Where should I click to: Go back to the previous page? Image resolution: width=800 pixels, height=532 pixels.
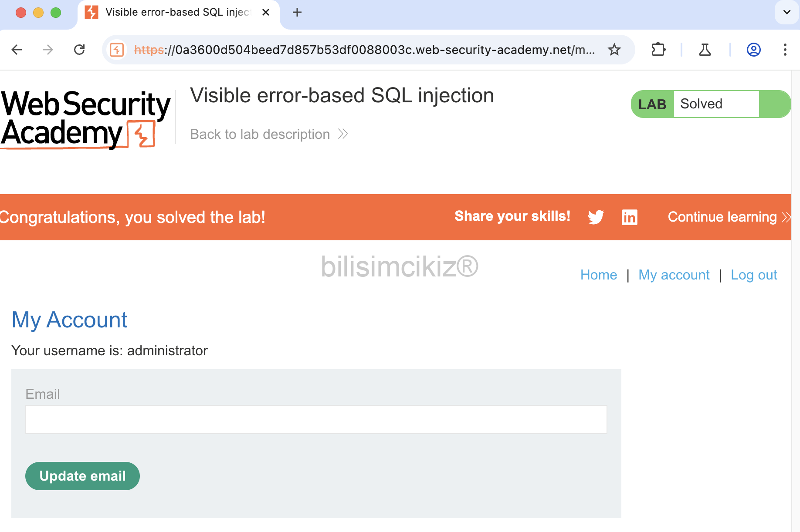coord(17,50)
